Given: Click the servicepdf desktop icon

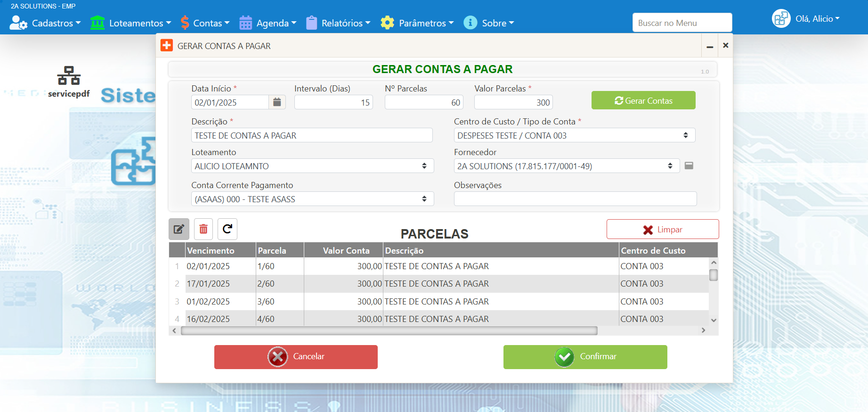Looking at the screenshot, I should [x=69, y=82].
